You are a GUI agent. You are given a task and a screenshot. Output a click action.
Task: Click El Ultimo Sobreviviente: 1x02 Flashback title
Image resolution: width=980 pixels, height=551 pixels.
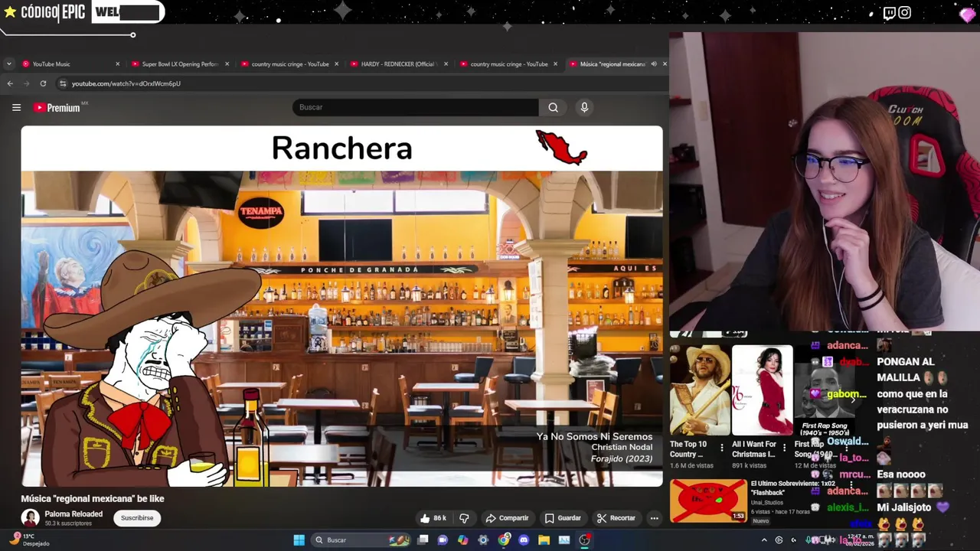[x=792, y=488]
